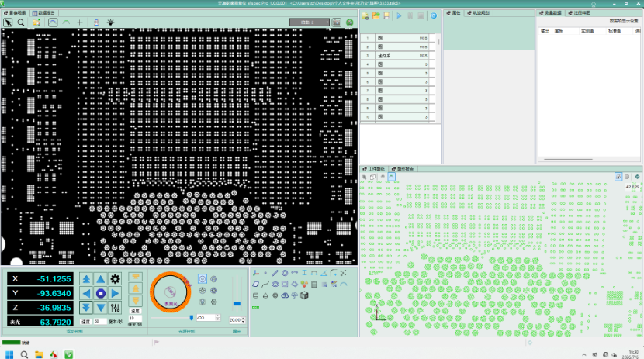
Task: Click the speed value field showing 50
Action: [x=100, y=322]
